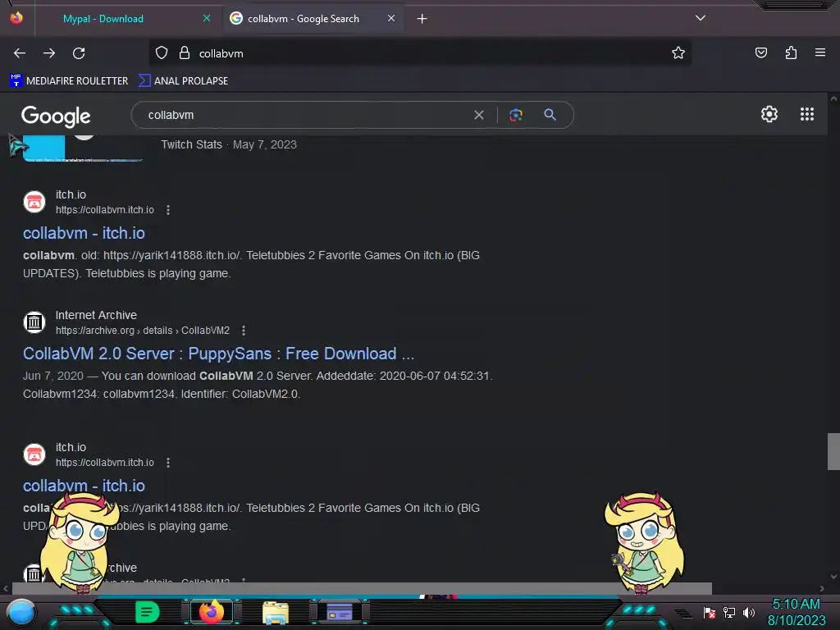Image resolution: width=840 pixels, height=630 pixels.
Task: Open second collabvm - itch.io result link
Action: [x=84, y=486]
